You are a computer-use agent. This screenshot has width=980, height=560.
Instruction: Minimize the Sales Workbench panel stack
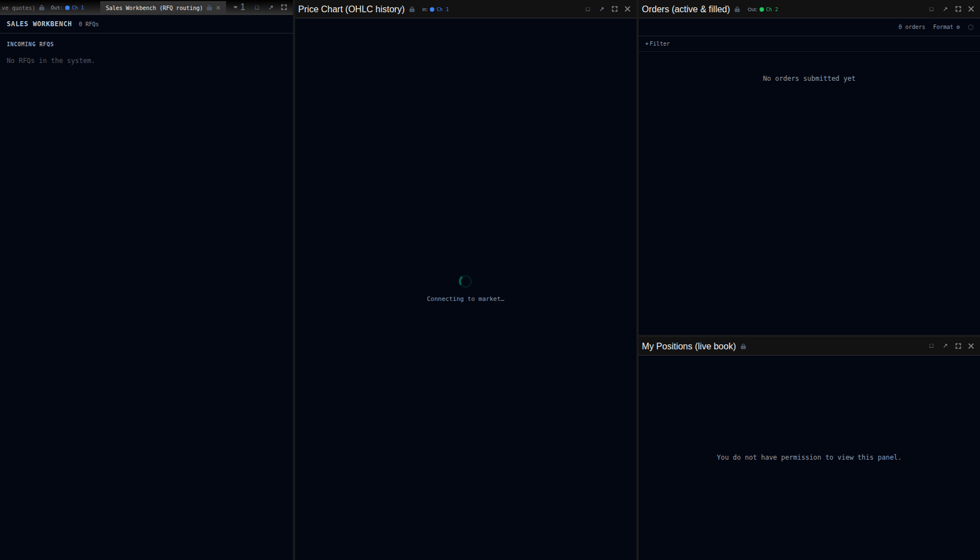pos(257,8)
